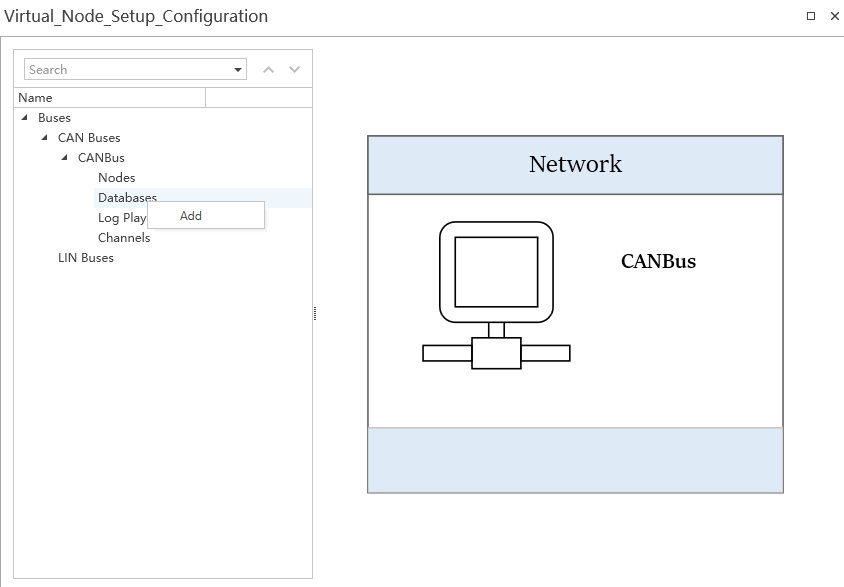
Task: Click the bold CANBus label in diagram
Action: tap(658, 262)
